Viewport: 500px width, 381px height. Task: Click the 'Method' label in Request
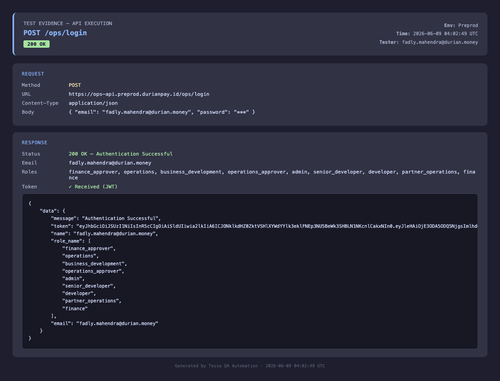(31, 85)
